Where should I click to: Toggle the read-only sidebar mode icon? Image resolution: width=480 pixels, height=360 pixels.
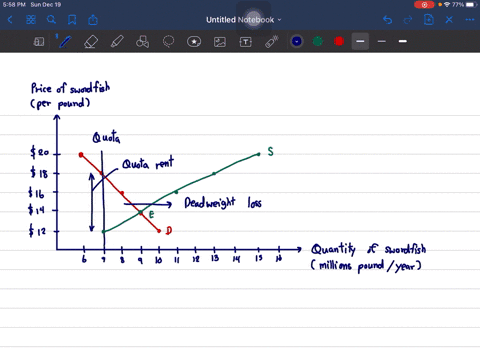(x=39, y=42)
